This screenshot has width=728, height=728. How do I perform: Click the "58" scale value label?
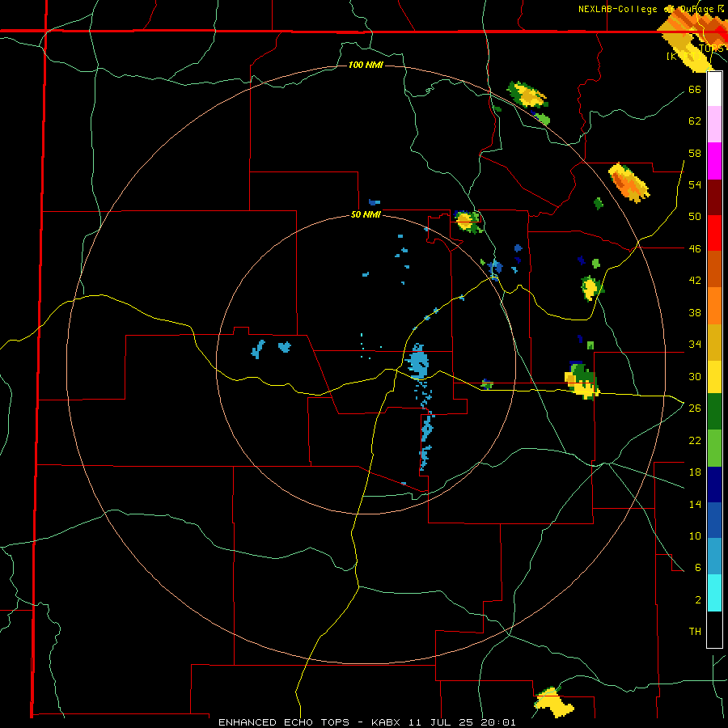[x=695, y=153]
